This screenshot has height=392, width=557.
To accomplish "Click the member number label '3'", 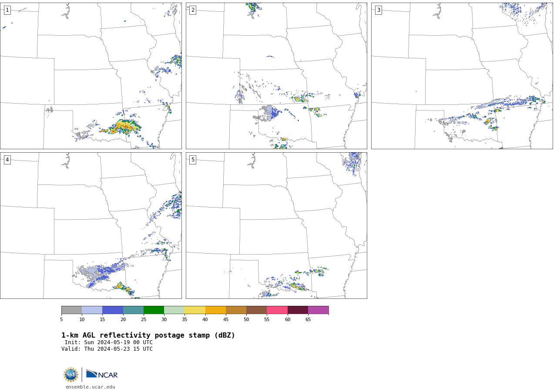I will coord(378,10).
